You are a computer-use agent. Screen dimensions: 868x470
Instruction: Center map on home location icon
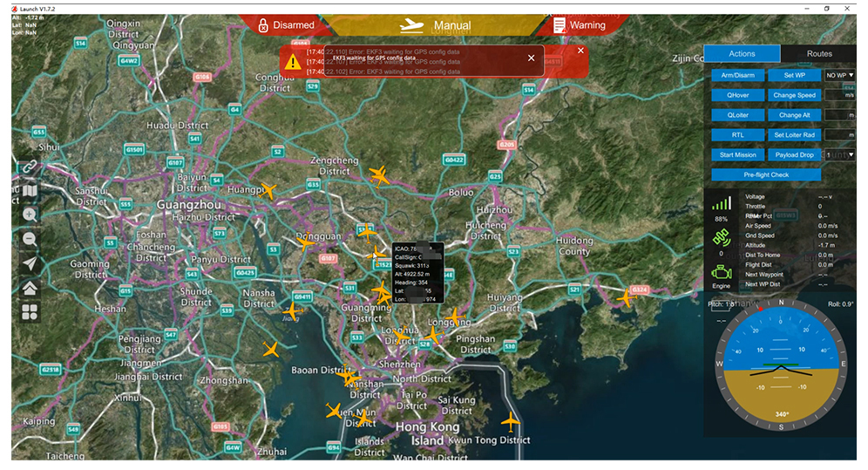(30, 288)
